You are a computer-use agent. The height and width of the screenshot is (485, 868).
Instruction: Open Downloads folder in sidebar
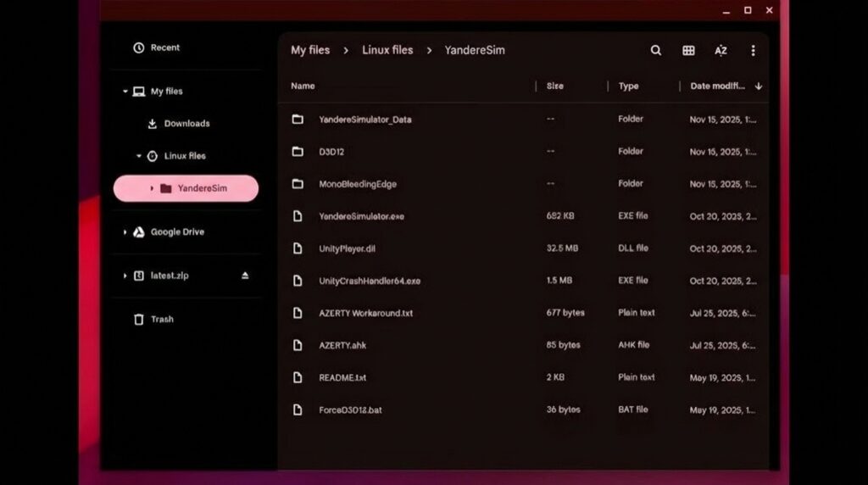pyautogui.click(x=186, y=124)
